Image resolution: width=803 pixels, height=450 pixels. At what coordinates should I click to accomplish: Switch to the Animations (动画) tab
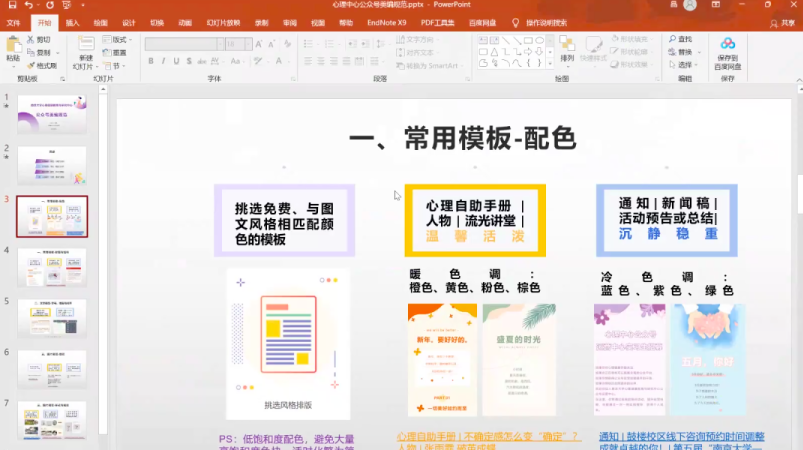[x=185, y=23]
